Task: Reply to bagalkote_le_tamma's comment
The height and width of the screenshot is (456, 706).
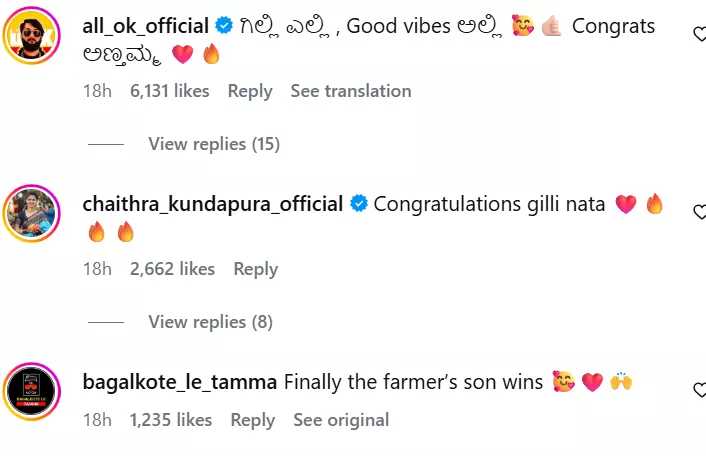Action: coord(253,420)
